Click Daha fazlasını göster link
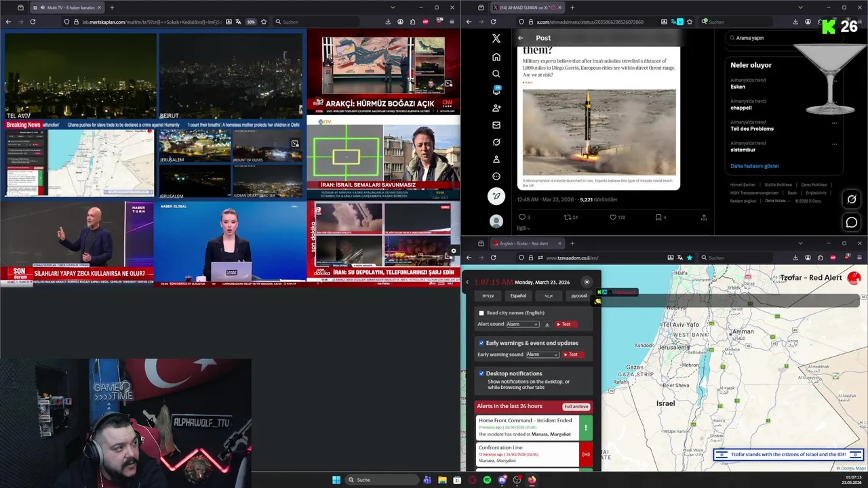The image size is (868, 488). [x=755, y=166]
